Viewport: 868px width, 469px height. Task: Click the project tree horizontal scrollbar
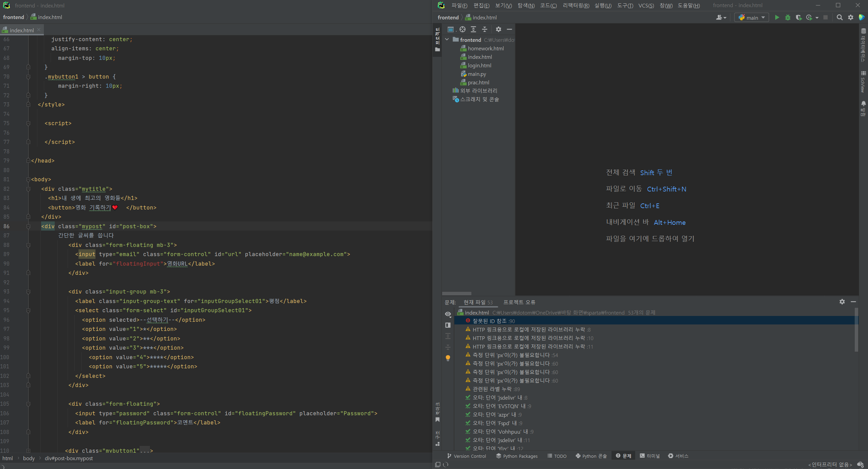pos(457,294)
